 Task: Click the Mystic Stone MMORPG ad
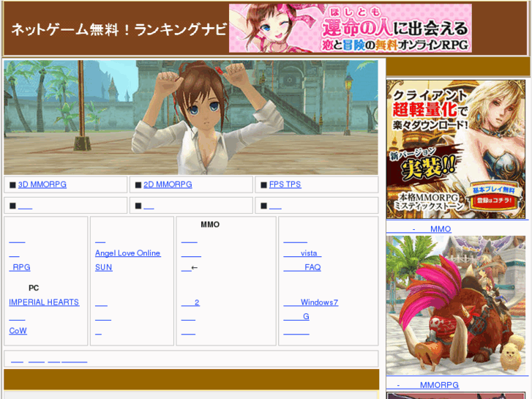456,149
